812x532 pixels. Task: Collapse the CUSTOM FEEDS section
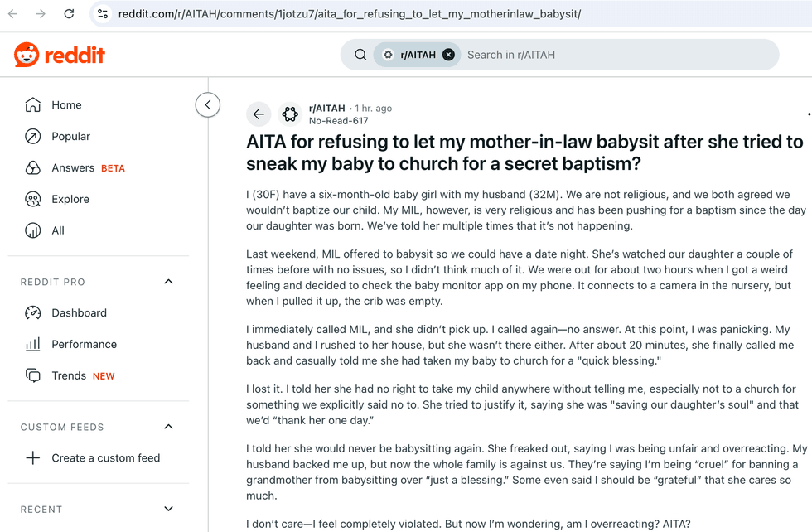(x=168, y=427)
